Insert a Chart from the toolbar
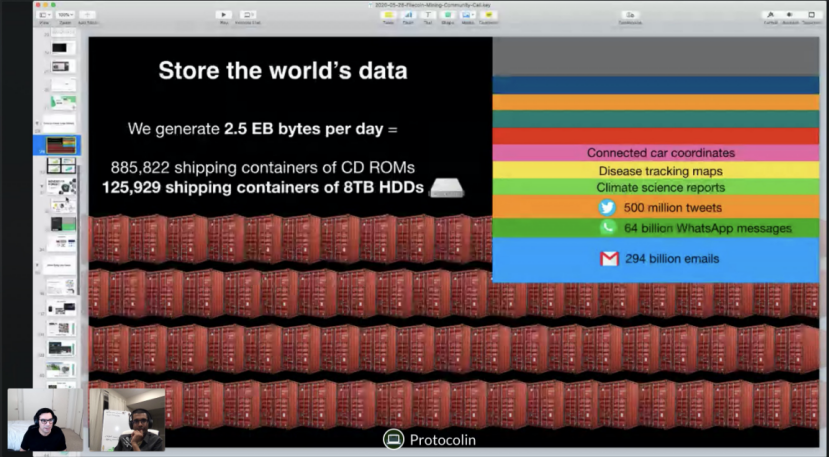The width and height of the screenshot is (829, 457). (x=408, y=15)
